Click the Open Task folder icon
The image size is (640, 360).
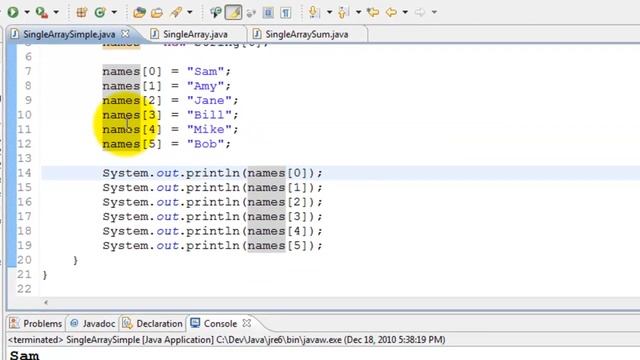pyautogui.click(x=157, y=12)
